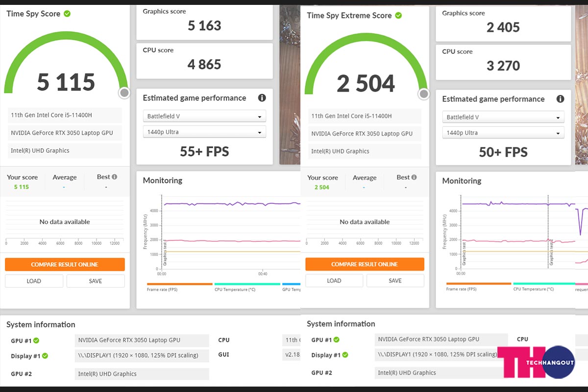Click the Monitoring heading in Time Spy Extreme panel
588x392 pixels.
462,181
